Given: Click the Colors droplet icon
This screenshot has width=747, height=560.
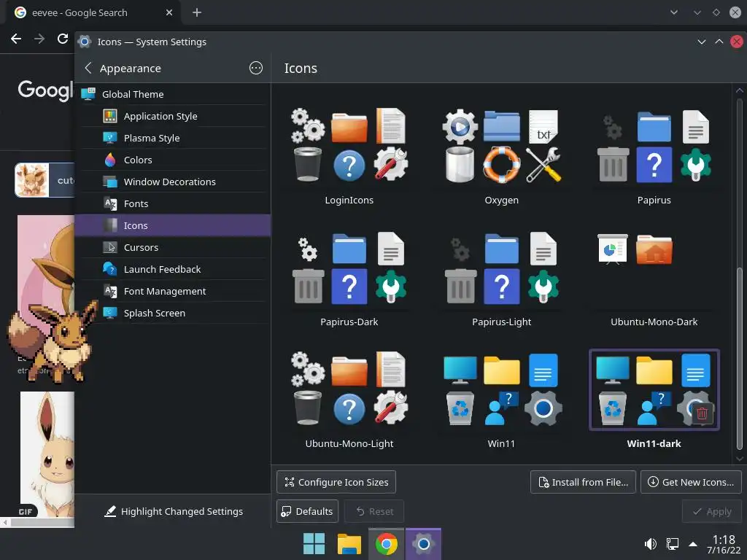Looking at the screenshot, I should 110,160.
